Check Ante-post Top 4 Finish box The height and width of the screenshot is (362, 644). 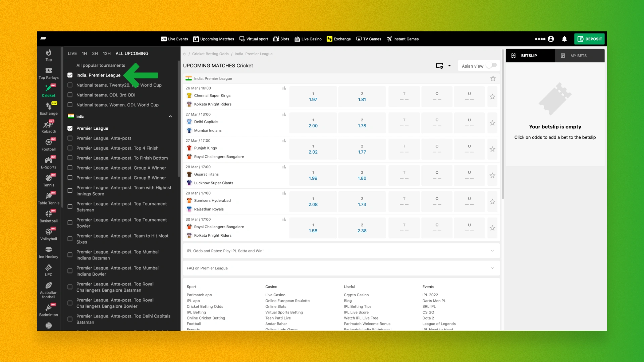(70, 148)
